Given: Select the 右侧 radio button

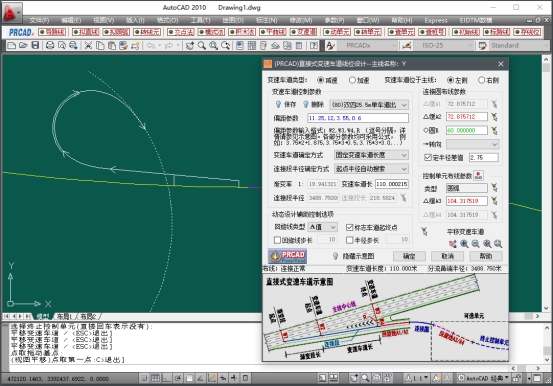Looking at the screenshot, I should click(481, 80).
